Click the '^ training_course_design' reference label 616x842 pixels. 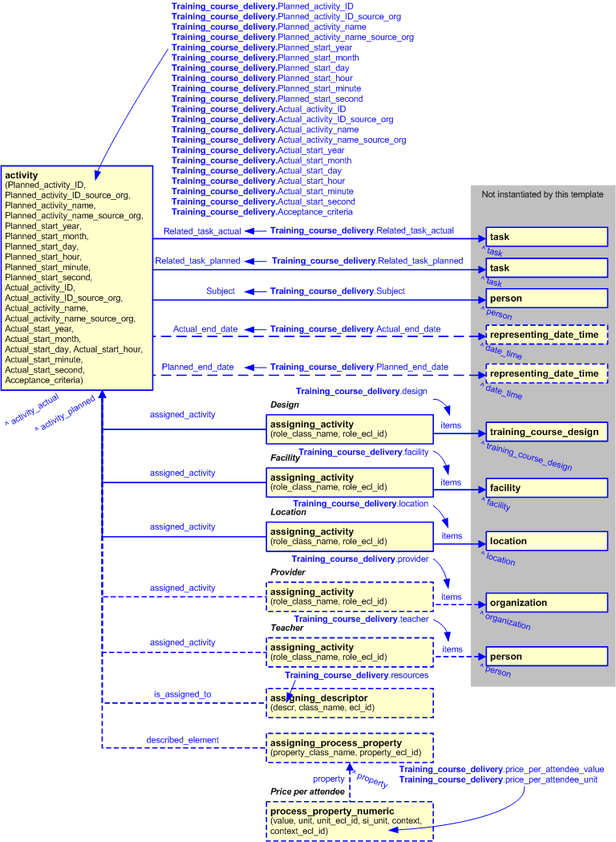tap(526, 456)
